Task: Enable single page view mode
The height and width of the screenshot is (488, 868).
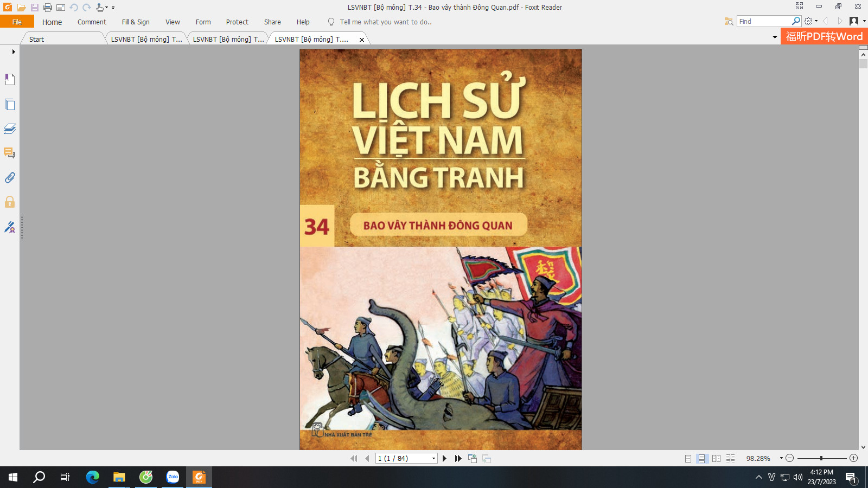Action: (688, 458)
